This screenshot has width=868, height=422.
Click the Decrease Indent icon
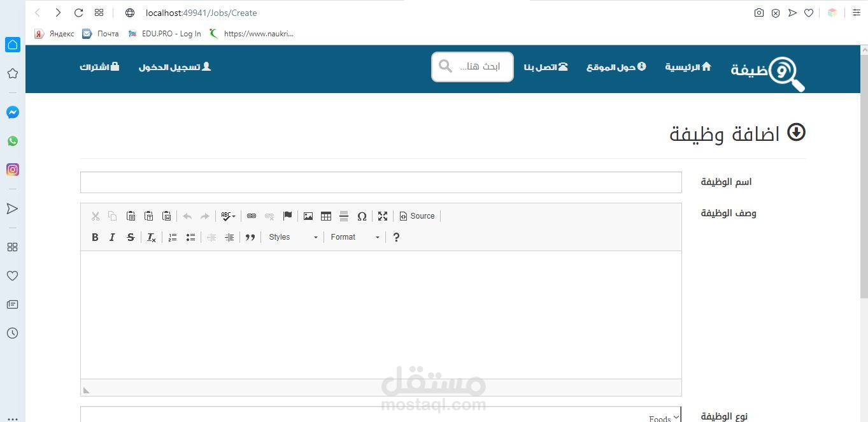pyautogui.click(x=211, y=237)
